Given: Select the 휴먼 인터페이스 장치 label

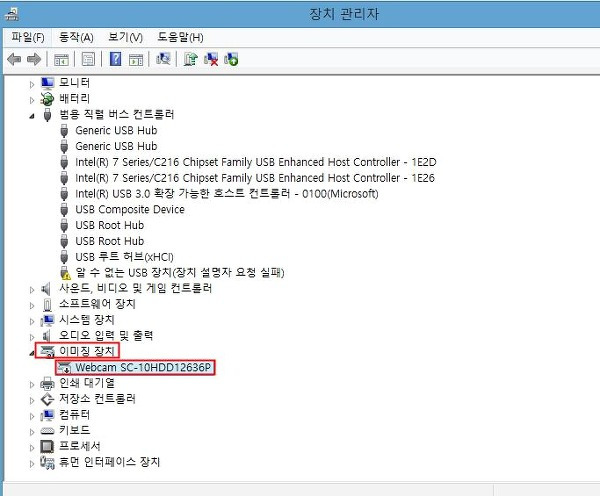Looking at the screenshot, I should 109,462.
